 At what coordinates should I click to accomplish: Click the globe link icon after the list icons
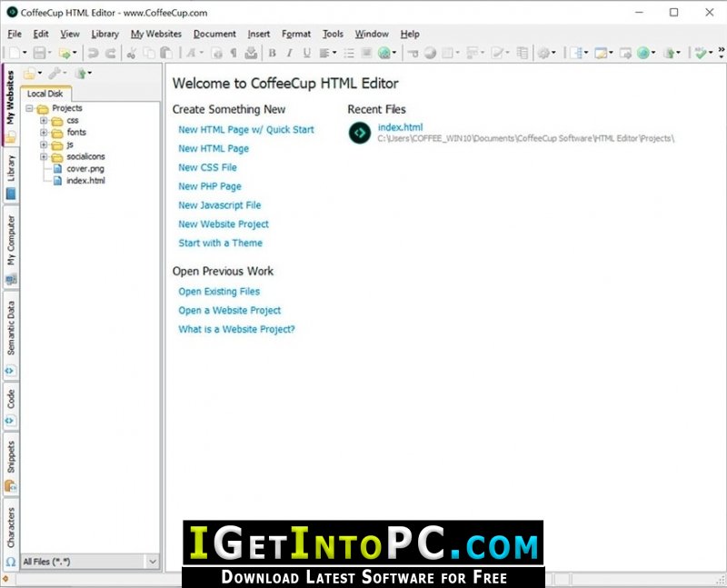click(383, 53)
